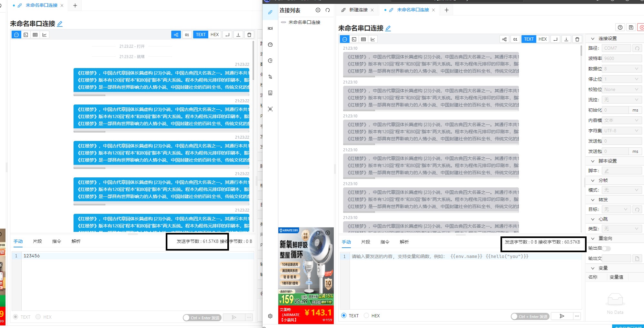Edit connection name pencil in left window
Viewport: 644px width, 328px height.
pyautogui.click(x=60, y=24)
